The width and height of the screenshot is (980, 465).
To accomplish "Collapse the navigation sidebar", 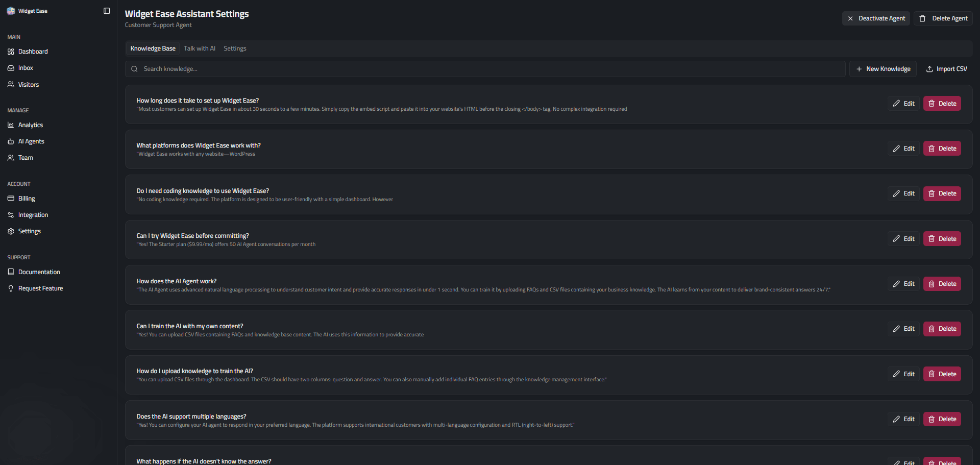I will coord(106,10).
